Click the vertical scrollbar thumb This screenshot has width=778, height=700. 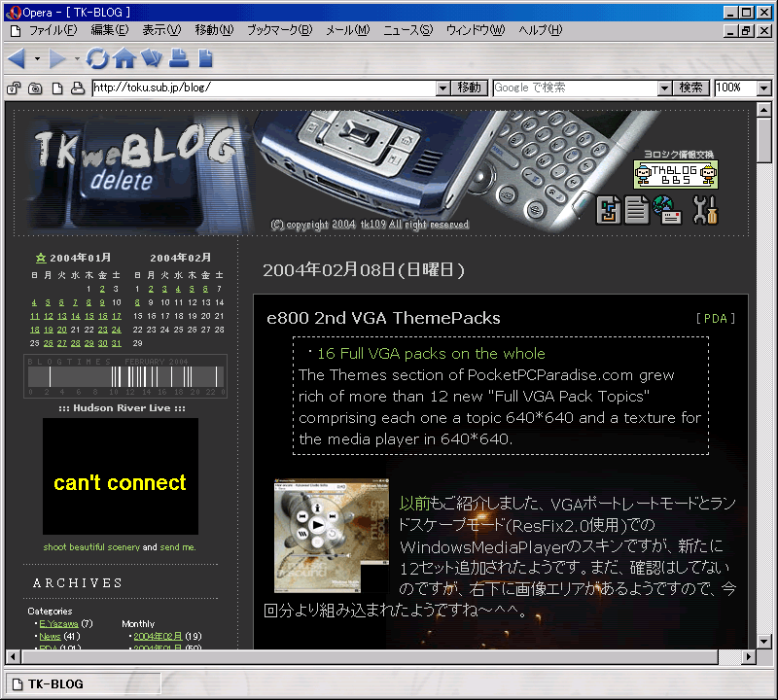click(x=764, y=140)
